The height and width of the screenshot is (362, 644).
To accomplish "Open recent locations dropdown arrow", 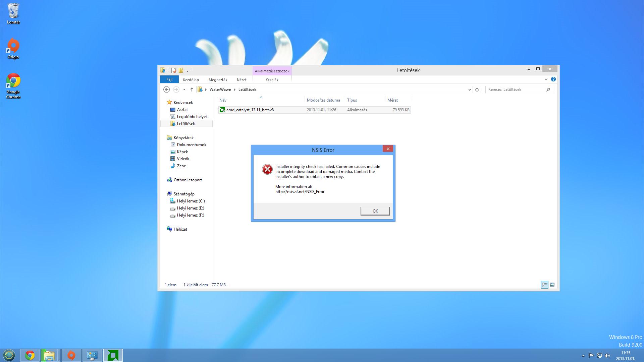I will [184, 89].
